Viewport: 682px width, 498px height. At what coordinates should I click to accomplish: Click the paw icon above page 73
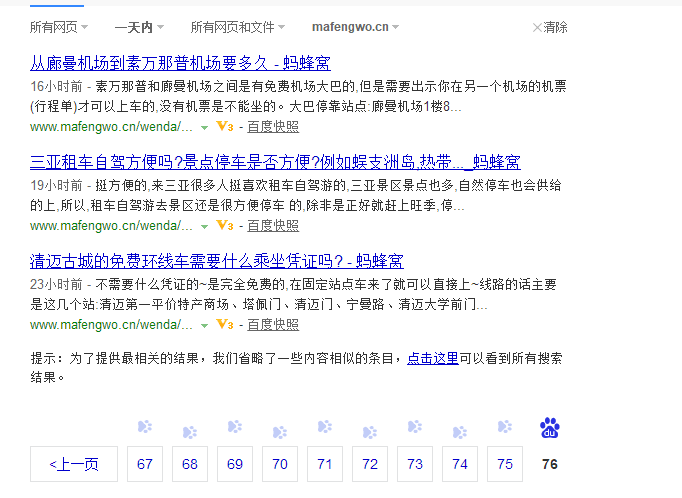click(415, 427)
